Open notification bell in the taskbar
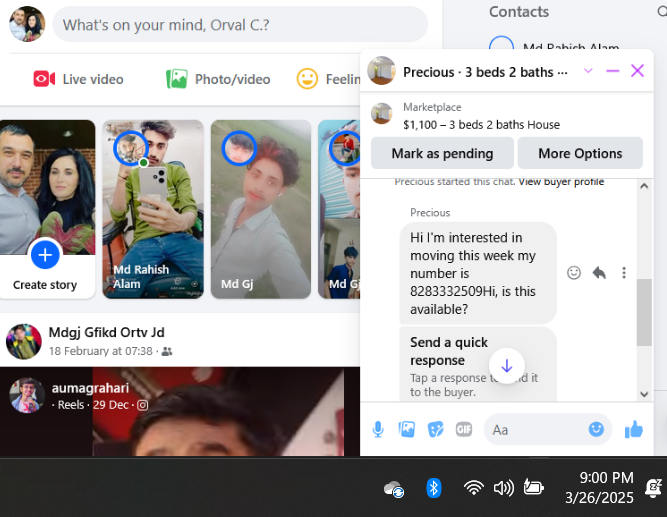This screenshot has height=517, width=667. pos(653,488)
